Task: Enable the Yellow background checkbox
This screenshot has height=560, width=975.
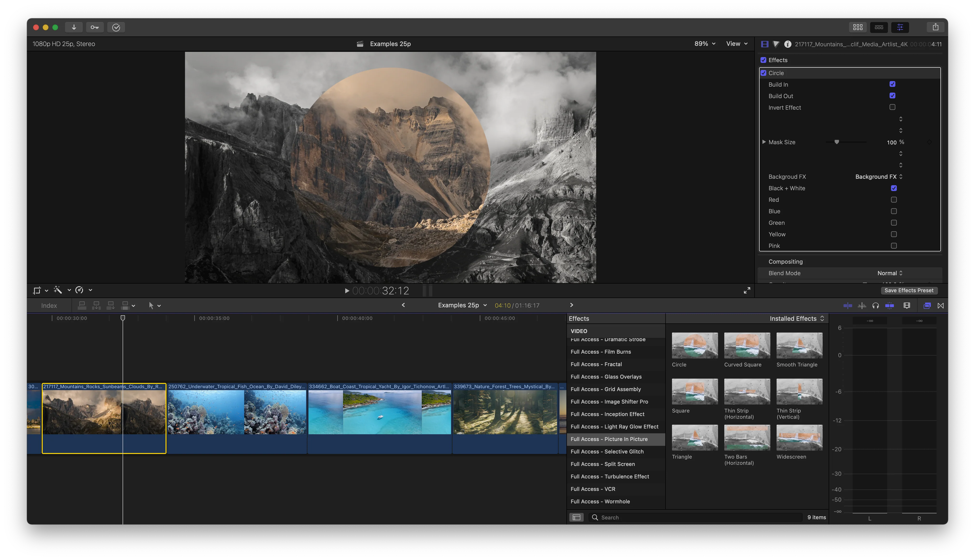Action: tap(894, 234)
